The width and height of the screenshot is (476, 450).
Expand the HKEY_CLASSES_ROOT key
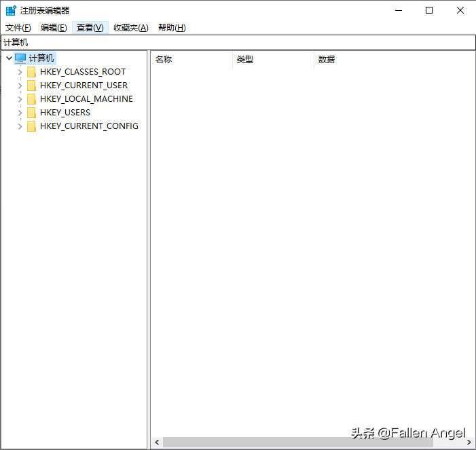20,72
